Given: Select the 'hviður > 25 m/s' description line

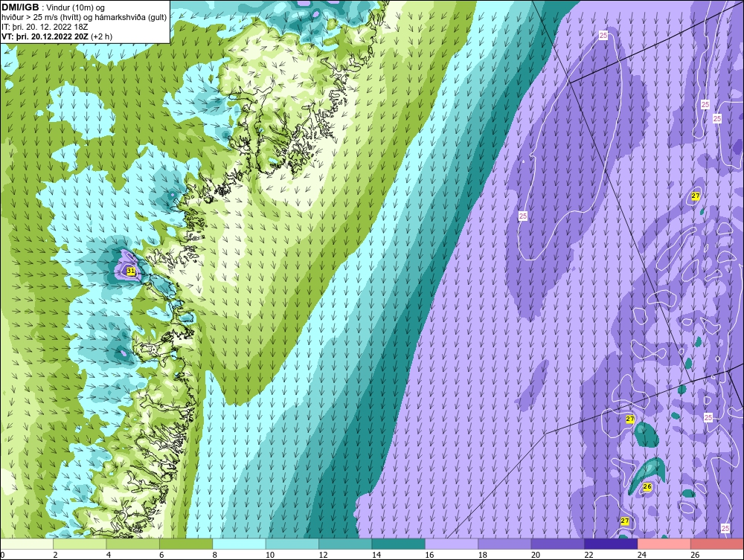Looking at the screenshot, I should pyautogui.click(x=84, y=18).
